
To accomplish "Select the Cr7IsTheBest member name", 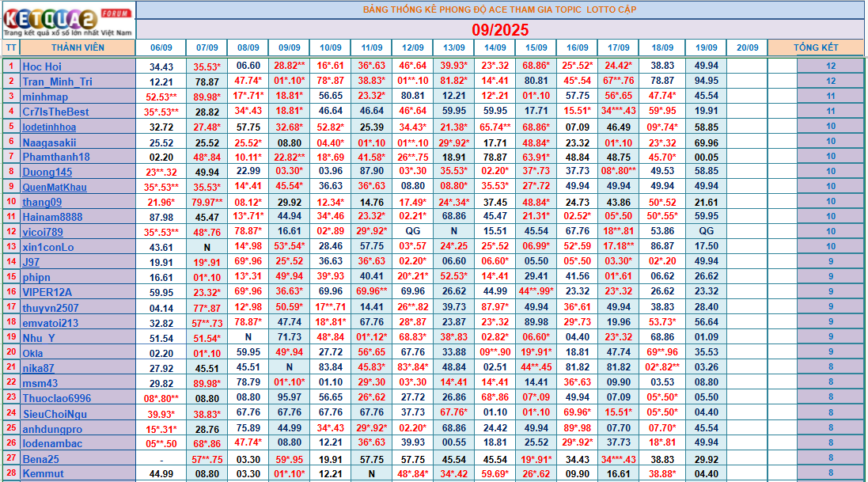I will [x=55, y=112].
